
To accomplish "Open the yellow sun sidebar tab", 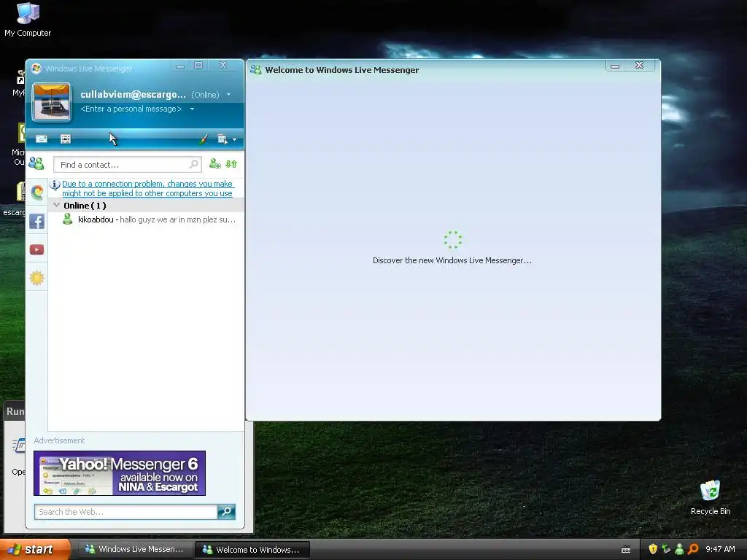I will [x=36, y=278].
